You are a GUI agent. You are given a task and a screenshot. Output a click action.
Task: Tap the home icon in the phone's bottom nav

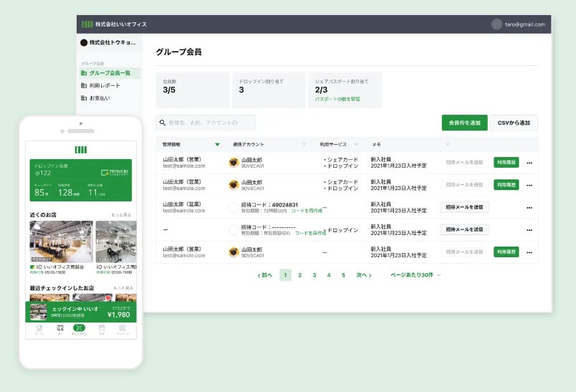click(39, 328)
